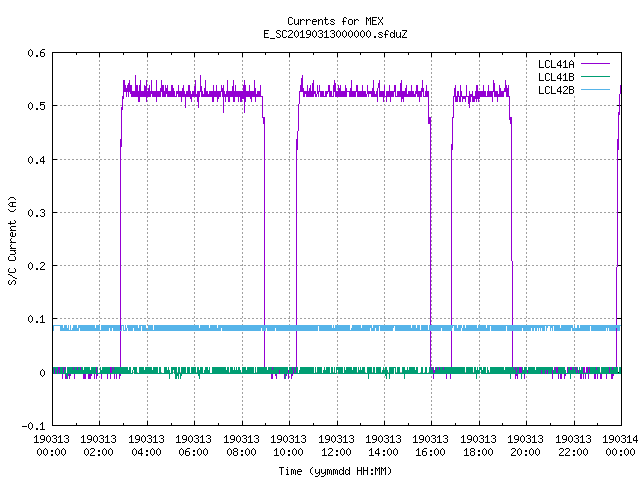
Task: Click the 190313 10:00 x-axis tick label
Action: pyautogui.click(x=288, y=445)
